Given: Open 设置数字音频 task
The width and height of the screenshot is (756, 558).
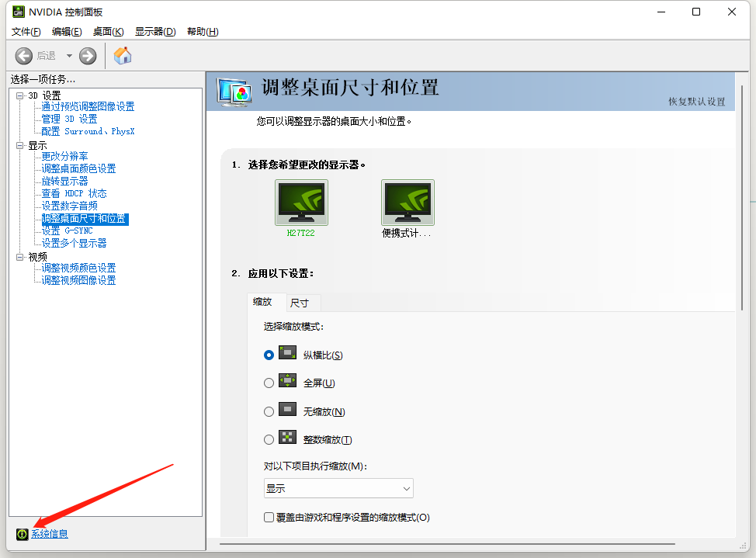Looking at the screenshot, I should tap(69, 206).
